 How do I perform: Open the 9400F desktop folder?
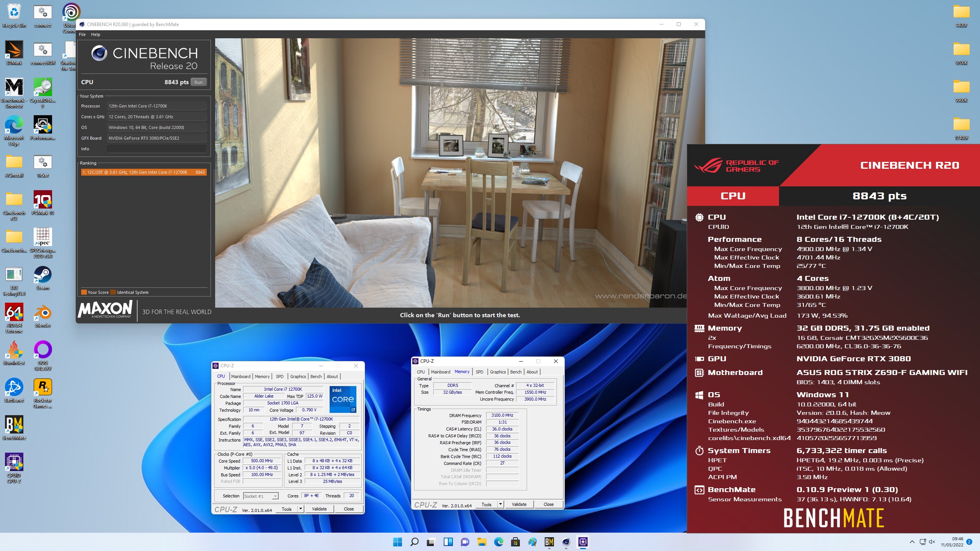point(961,15)
